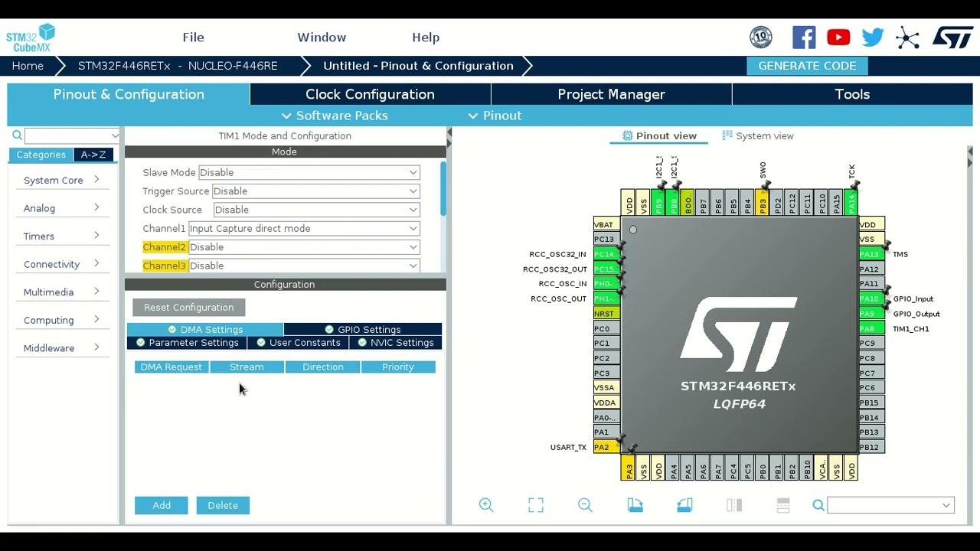Open the Window menu
Viewport: 980px width, 551px height.
point(322,37)
